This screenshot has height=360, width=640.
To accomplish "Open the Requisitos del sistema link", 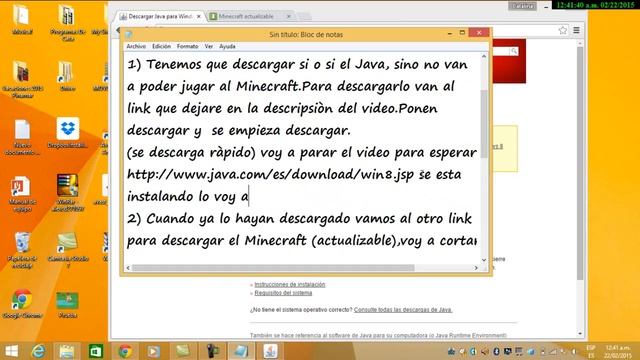I will (x=283, y=293).
